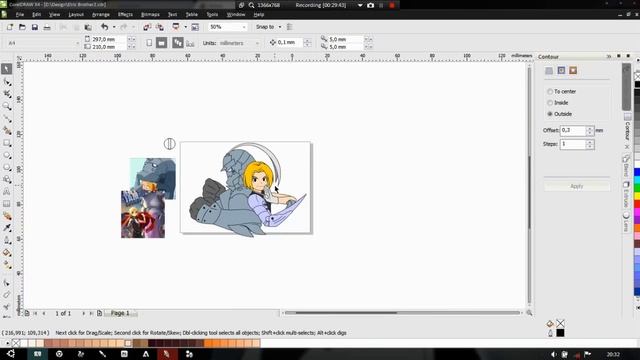Select the Table tool in toolbox

click(7, 204)
